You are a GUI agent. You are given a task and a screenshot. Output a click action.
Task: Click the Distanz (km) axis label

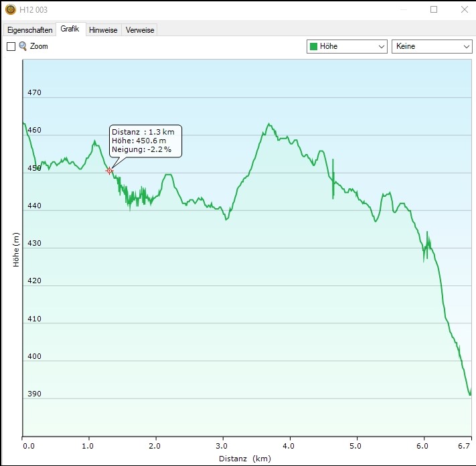click(244, 459)
